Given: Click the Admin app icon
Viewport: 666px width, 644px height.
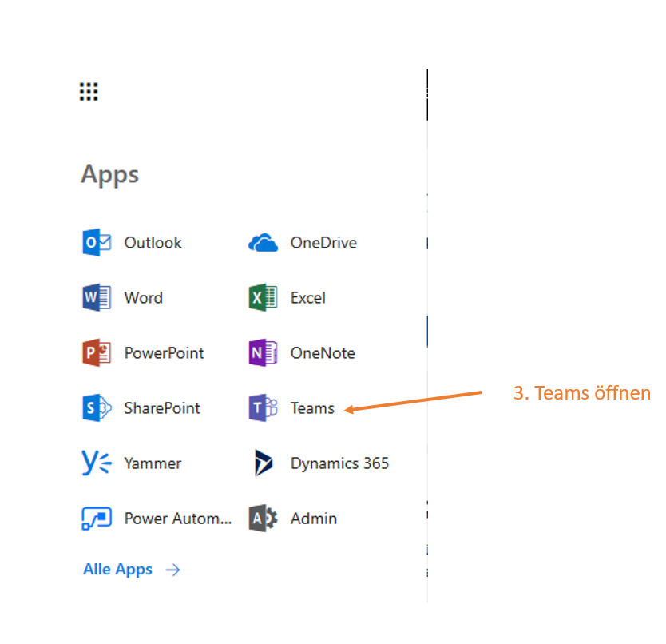Looking at the screenshot, I should click(263, 518).
